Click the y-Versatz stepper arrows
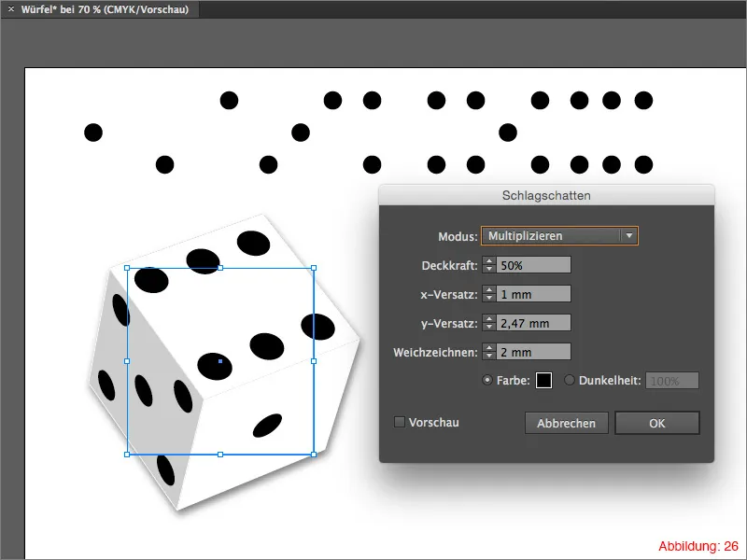The image size is (747, 560). tap(489, 323)
